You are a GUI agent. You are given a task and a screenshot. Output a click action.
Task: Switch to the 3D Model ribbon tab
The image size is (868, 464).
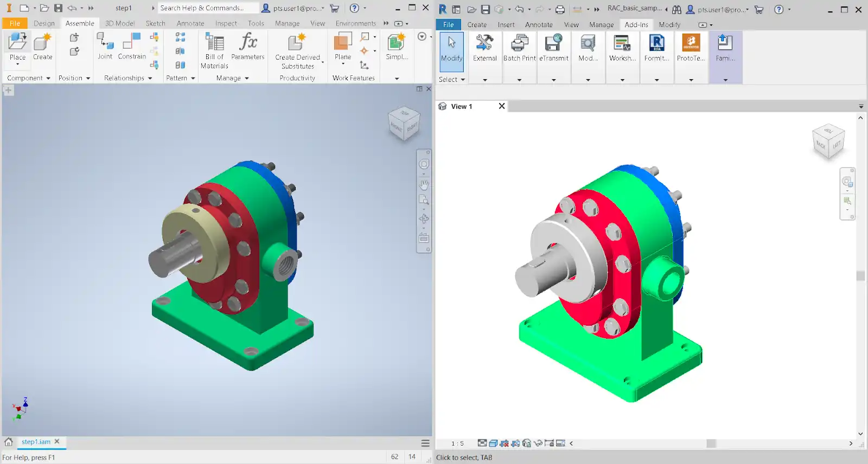click(x=120, y=23)
